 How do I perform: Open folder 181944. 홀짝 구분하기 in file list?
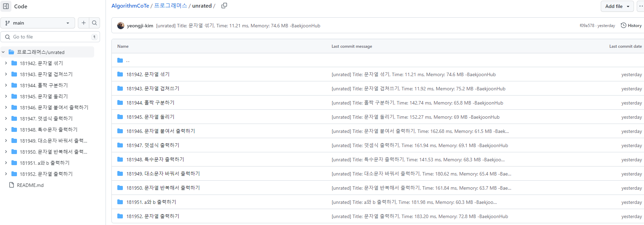150,103
